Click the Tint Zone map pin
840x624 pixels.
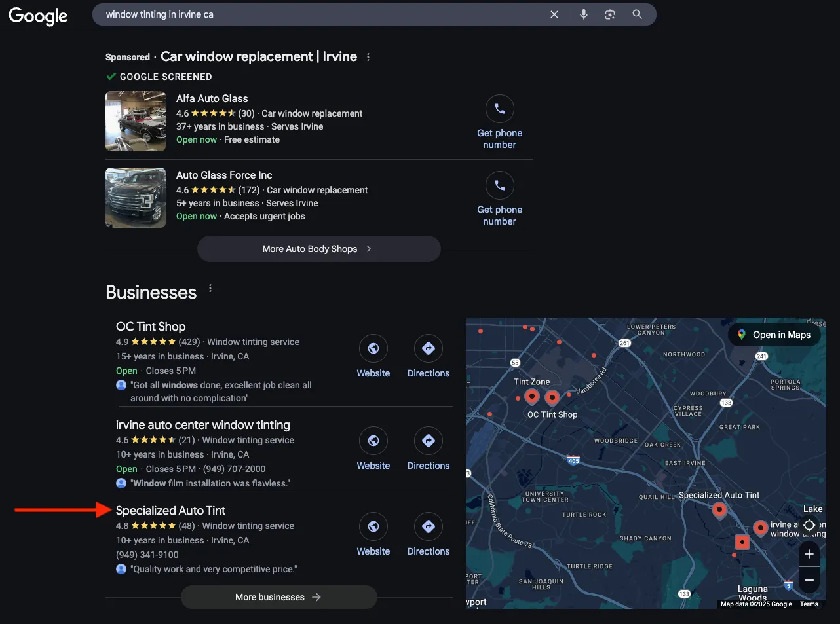coord(532,395)
